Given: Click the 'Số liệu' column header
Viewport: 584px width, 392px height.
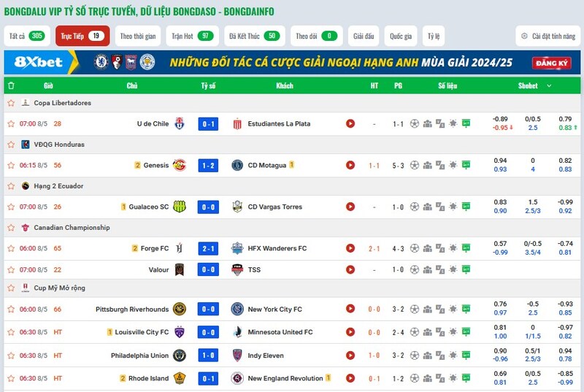Looking at the screenshot, I should (x=447, y=85).
